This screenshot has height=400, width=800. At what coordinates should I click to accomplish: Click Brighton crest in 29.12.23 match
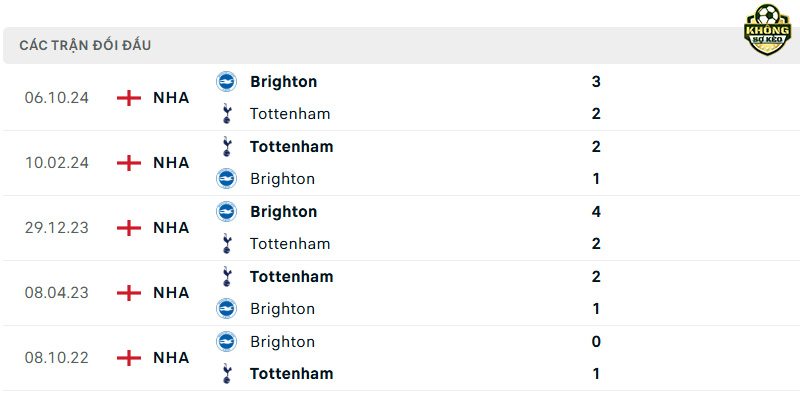226,211
